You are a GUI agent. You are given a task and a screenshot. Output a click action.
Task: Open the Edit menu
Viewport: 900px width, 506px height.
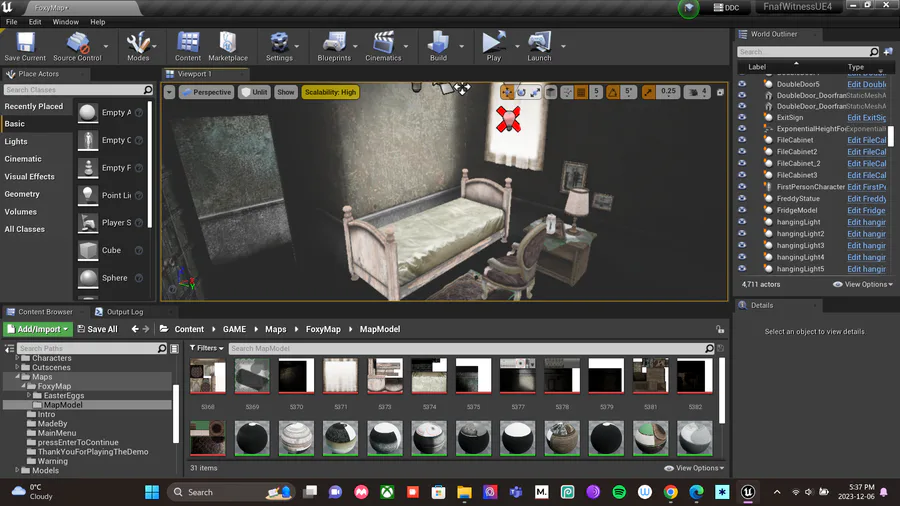click(x=35, y=22)
